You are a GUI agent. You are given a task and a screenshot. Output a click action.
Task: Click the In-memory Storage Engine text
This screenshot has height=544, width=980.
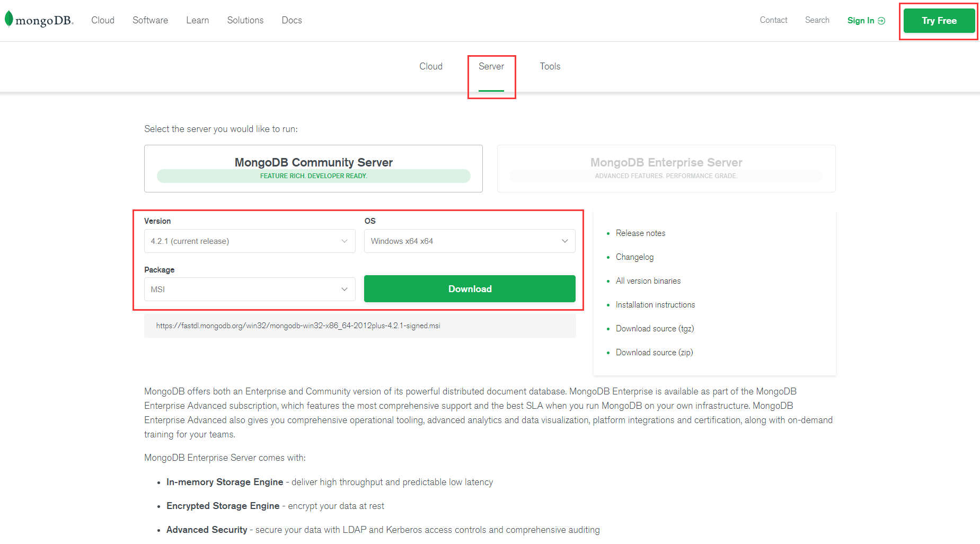pos(225,482)
